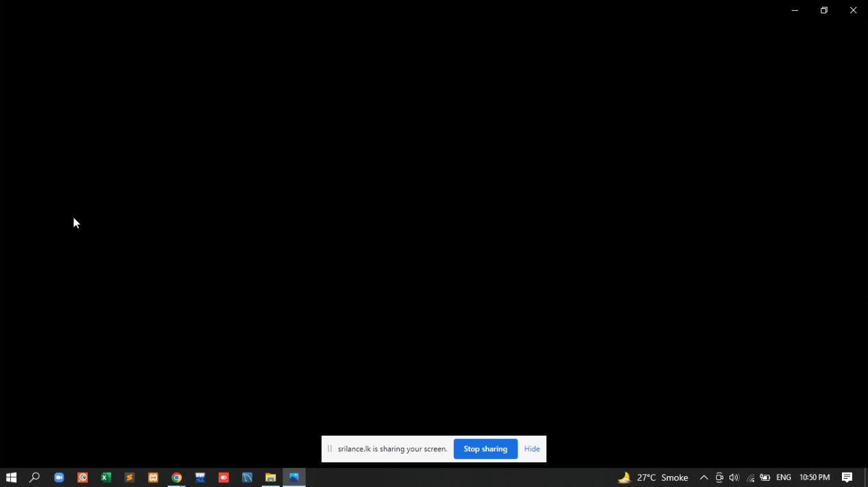Open Sublime Text from the taskbar
868x487 pixels.
tap(130, 477)
